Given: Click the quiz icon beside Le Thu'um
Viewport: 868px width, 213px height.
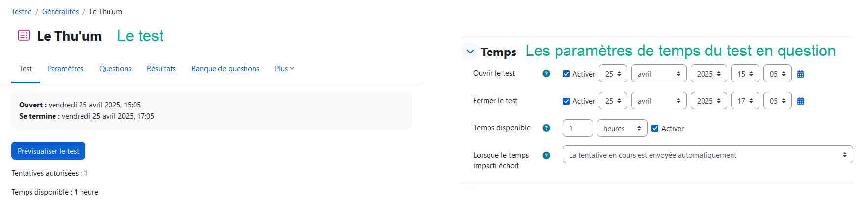Looking at the screenshot, I should 24,35.
